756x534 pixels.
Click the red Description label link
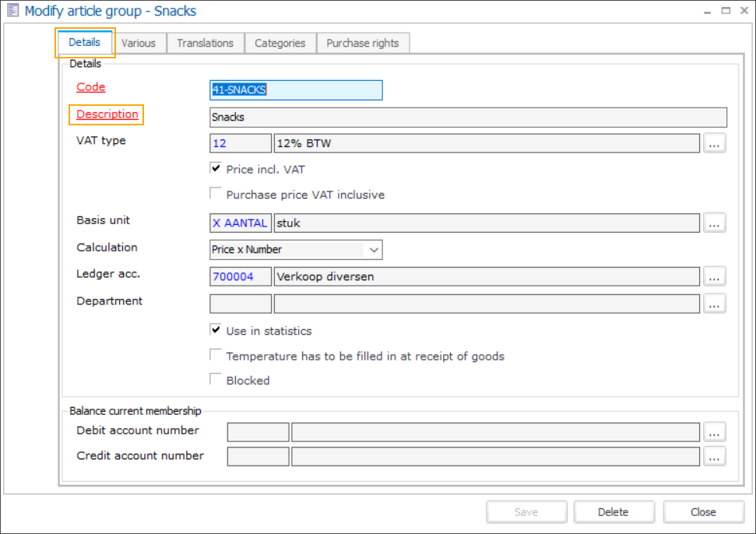click(x=107, y=114)
